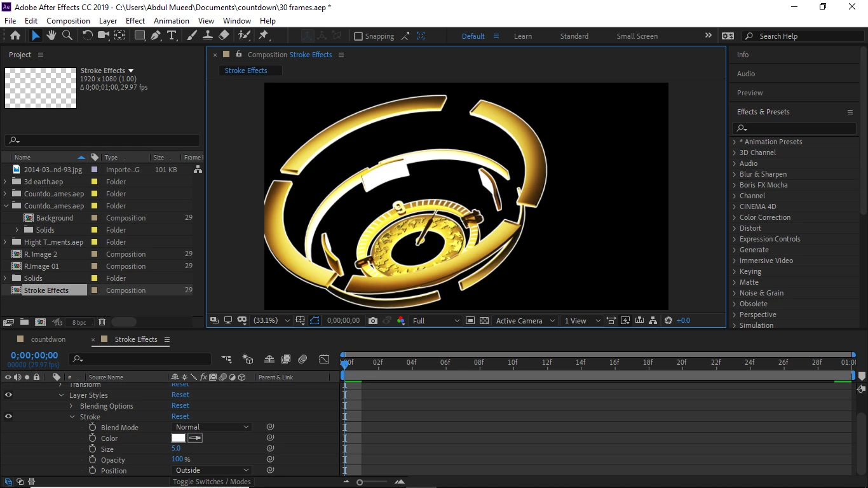The image size is (868, 488).
Task: Click the Composition Mini-Flowchart icon in timeline
Action: click(226, 359)
